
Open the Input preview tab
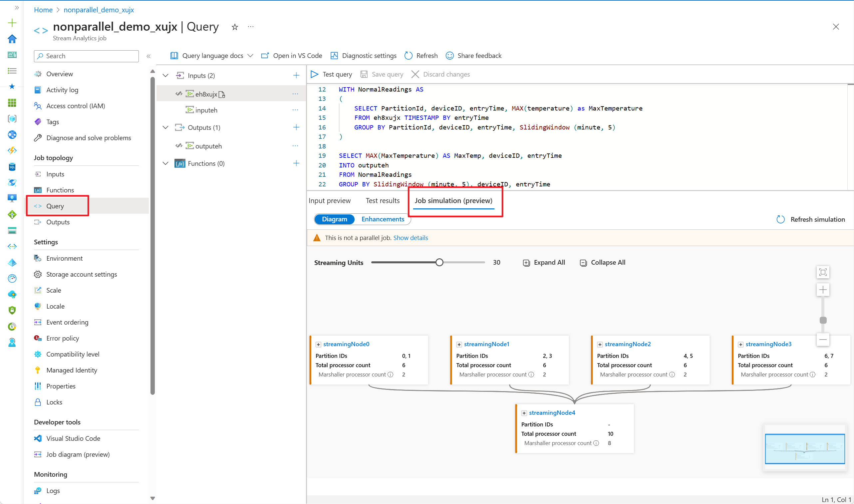point(329,201)
